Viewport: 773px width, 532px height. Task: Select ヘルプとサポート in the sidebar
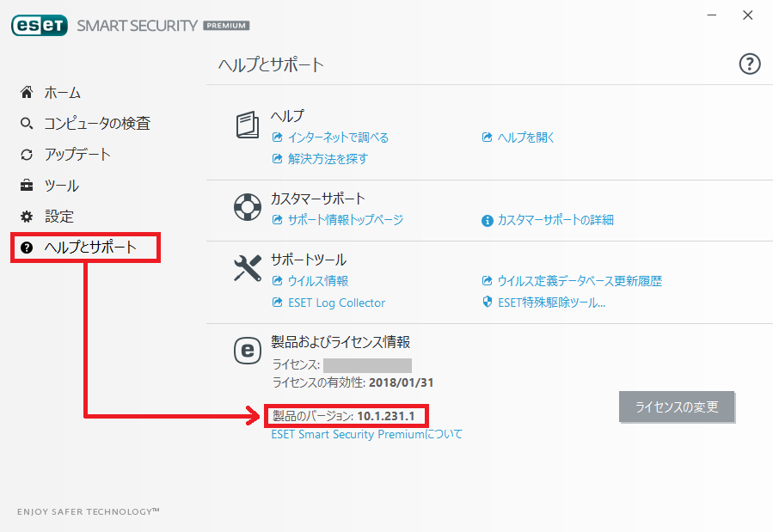pos(85,248)
